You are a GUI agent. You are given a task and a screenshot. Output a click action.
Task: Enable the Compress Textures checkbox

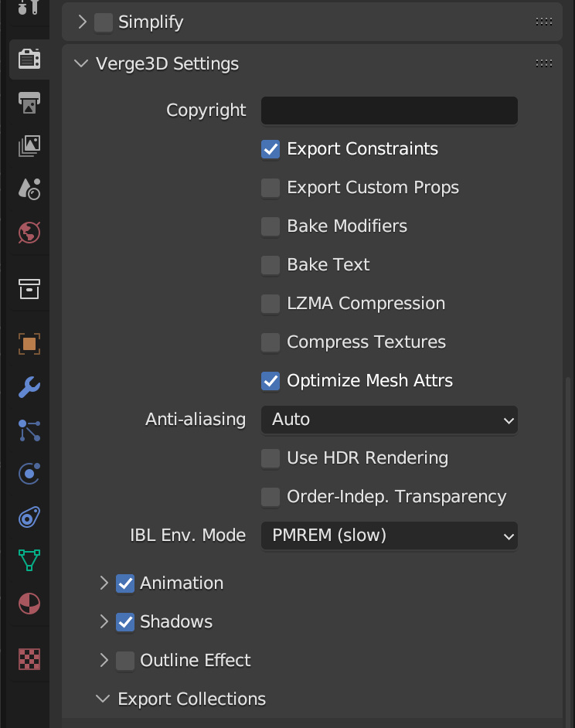(270, 342)
